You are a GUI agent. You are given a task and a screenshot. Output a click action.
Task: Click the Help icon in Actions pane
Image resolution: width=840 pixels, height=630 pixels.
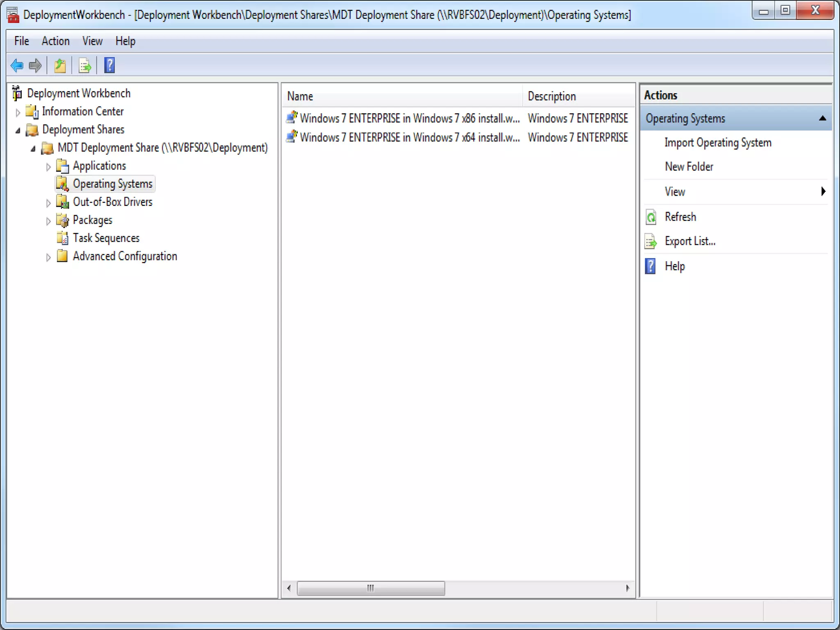pyautogui.click(x=651, y=266)
